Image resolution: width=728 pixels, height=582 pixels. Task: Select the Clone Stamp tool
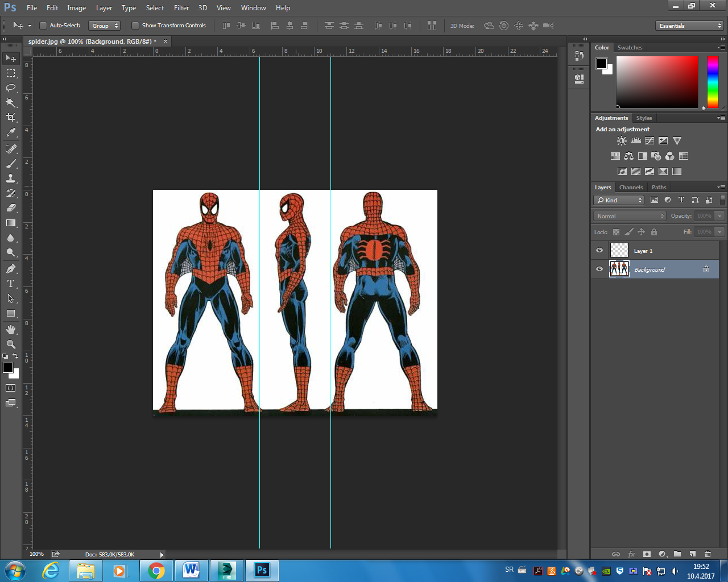pyautogui.click(x=11, y=178)
